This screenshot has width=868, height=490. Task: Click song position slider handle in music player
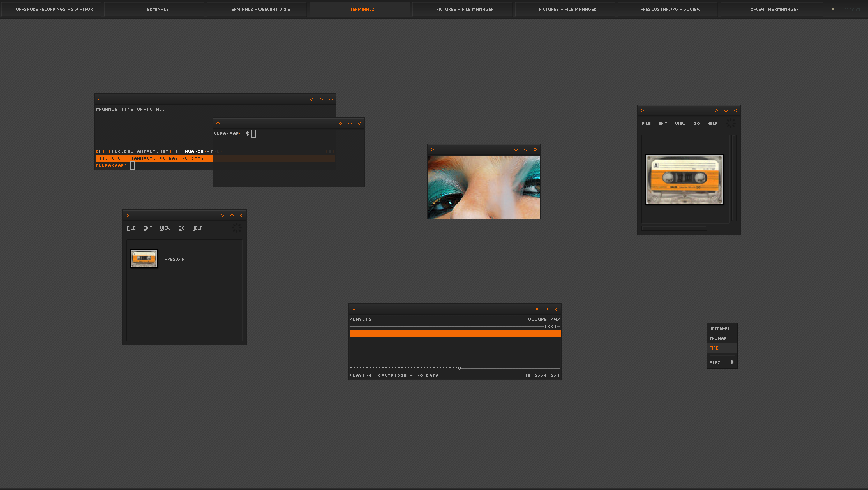click(460, 368)
